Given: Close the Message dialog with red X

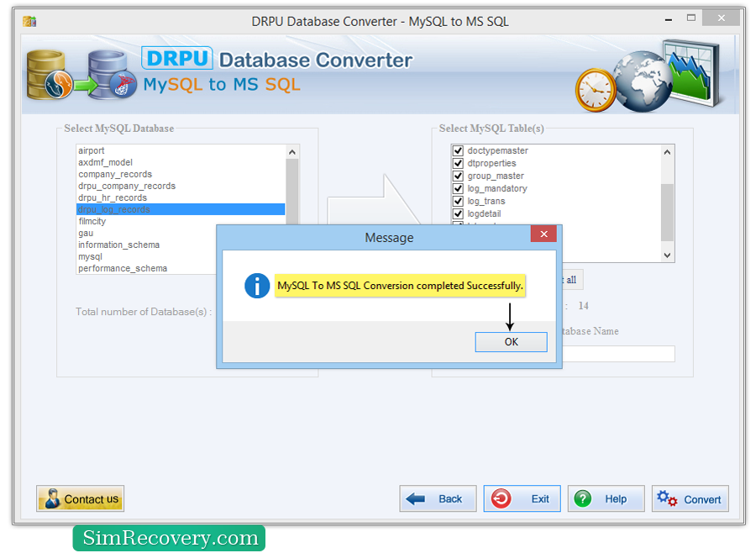Looking at the screenshot, I should click(x=543, y=234).
